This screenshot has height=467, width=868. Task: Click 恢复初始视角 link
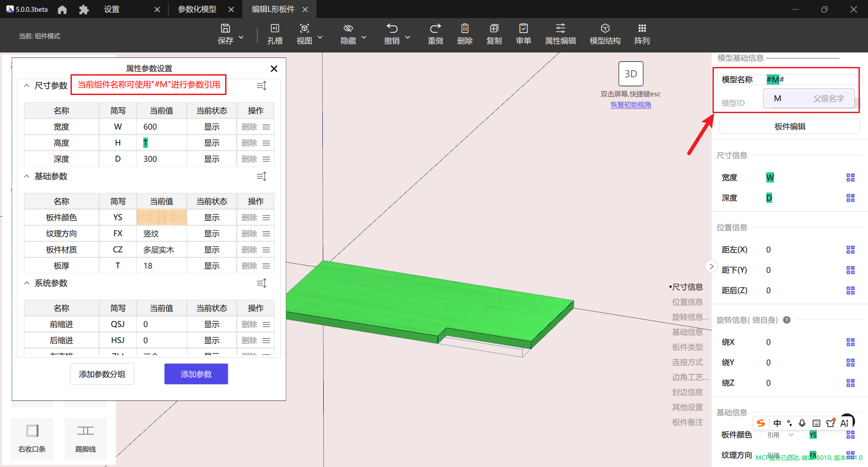(x=631, y=105)
